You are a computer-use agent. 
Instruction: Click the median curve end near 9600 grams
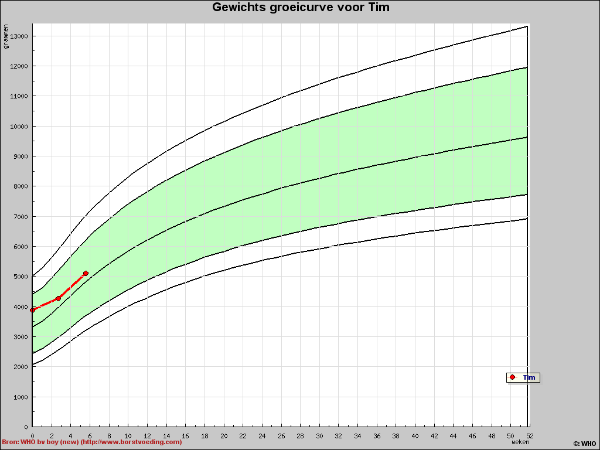tap(527, 137)
